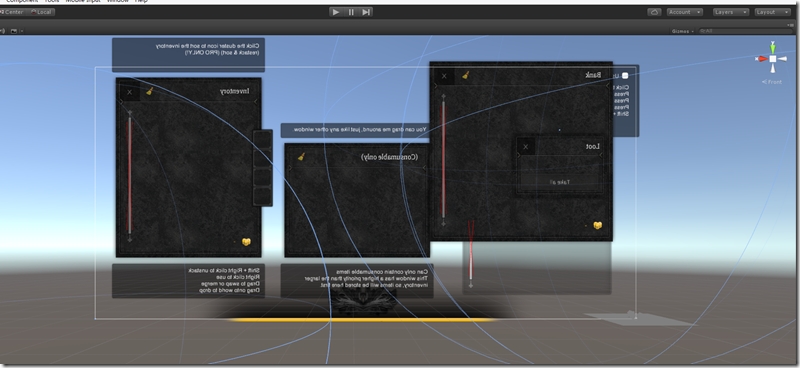This screenshot has height=368, width=800.
Task: Select the second side slot on Inventory
Action: point(263,158)
